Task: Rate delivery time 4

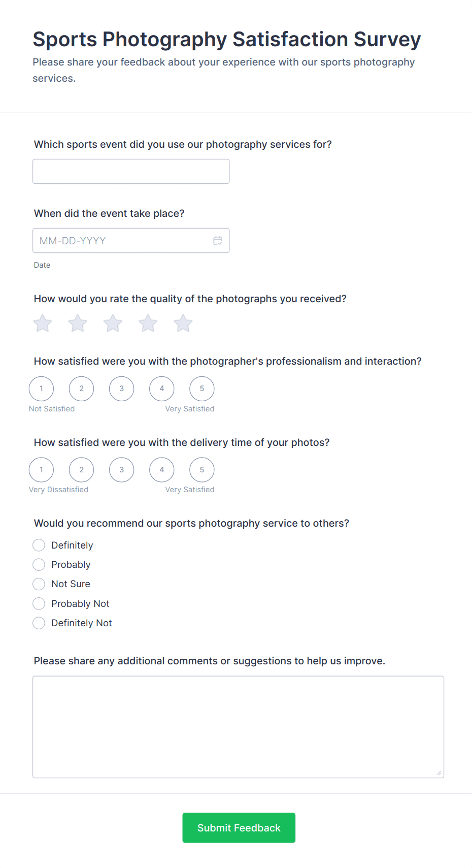Action: click(162, 470)
